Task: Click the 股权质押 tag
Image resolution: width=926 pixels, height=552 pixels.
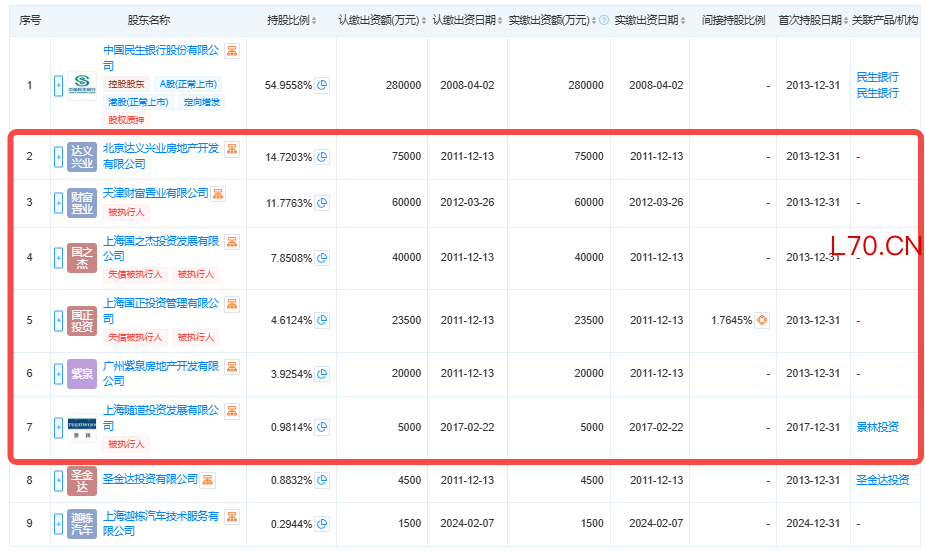Action: pyautogui.click(x=126, y=120)
